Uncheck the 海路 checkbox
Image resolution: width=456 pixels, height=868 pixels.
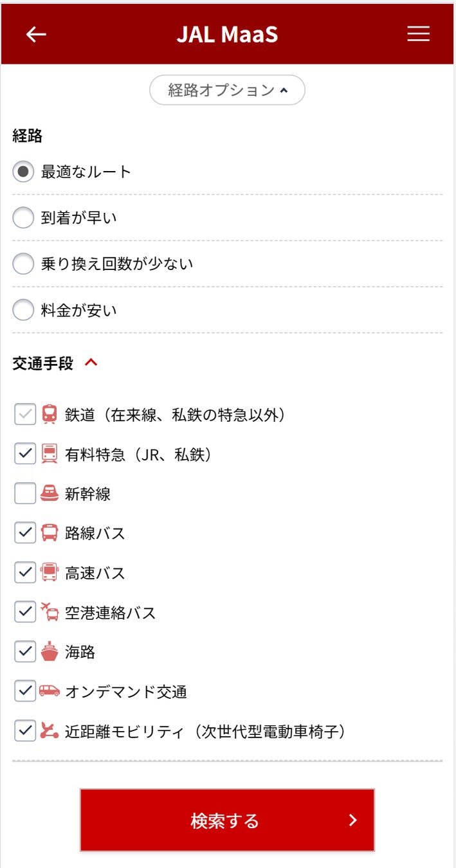(25, 652)
